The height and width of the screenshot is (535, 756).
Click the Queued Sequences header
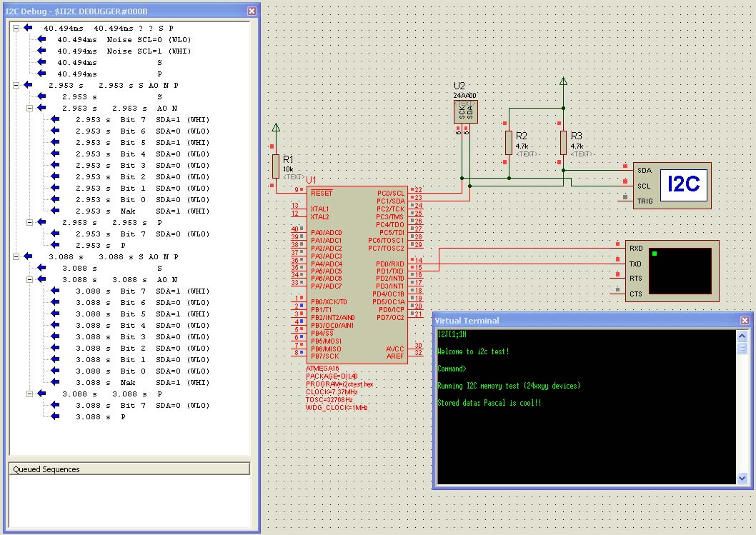129,469
